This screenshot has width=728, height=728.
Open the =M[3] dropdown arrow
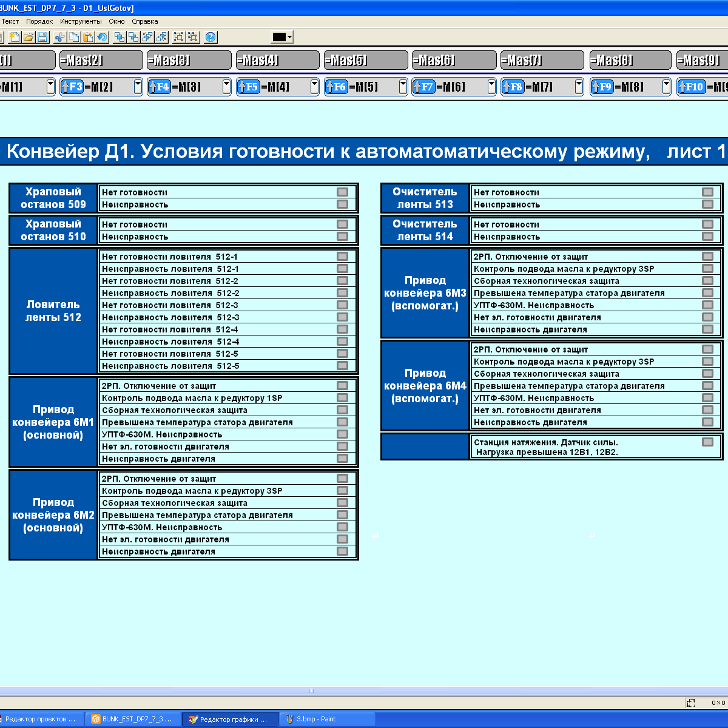227,87
